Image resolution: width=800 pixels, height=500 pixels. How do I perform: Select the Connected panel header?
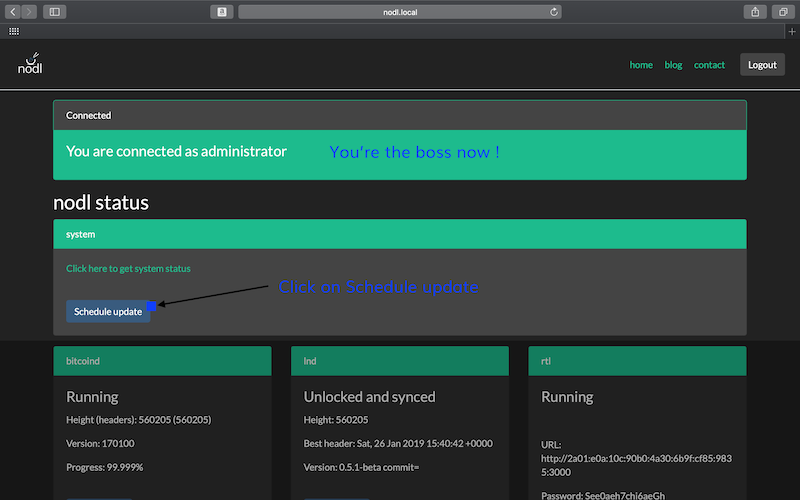(x=400, y=115)
